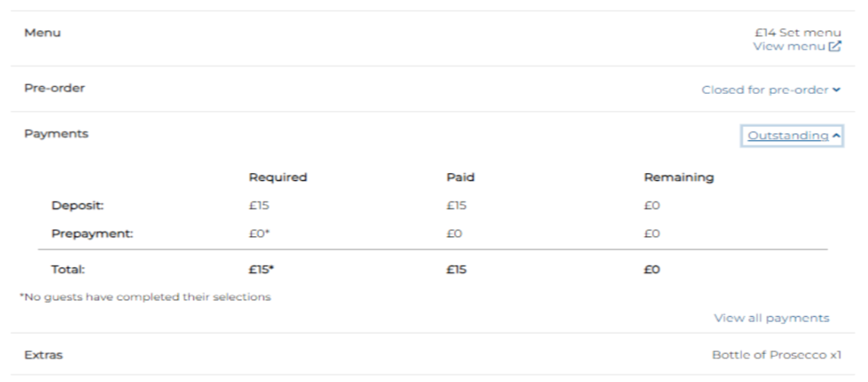Click the Required column header

coord(278,178)
